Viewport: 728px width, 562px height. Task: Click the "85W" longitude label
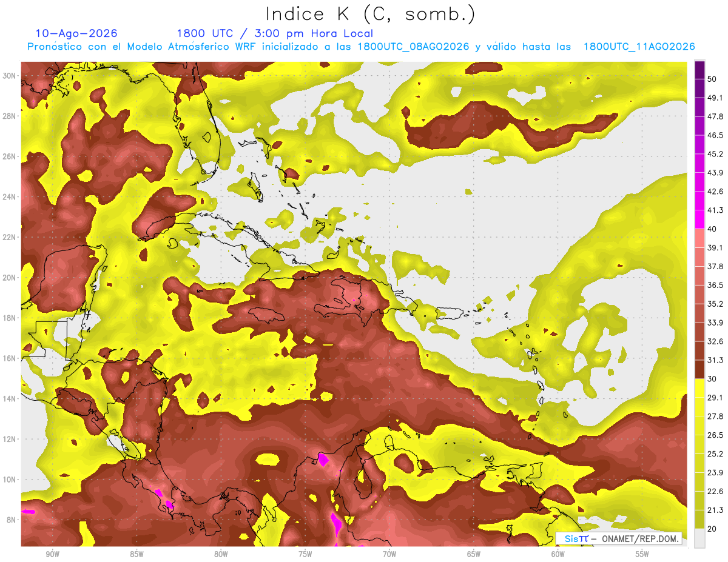136,554
